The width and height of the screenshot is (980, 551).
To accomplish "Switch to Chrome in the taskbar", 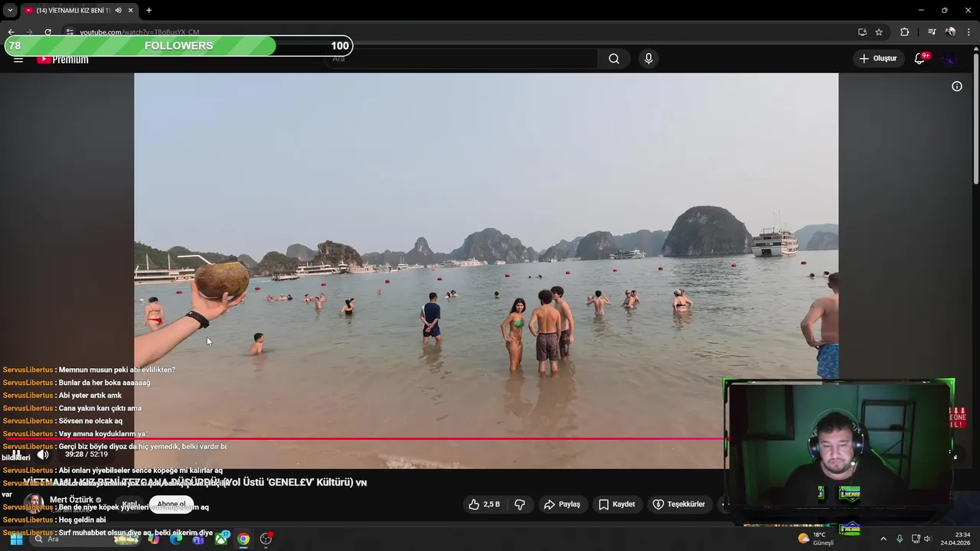I will (243, 539).
